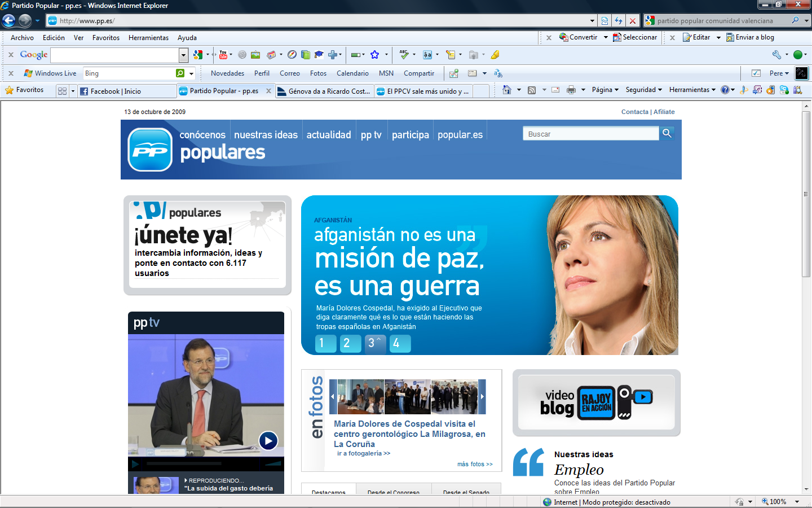Open the YouTube icon in the Google toolbar

pyautogui.click(x=223, y=55)
